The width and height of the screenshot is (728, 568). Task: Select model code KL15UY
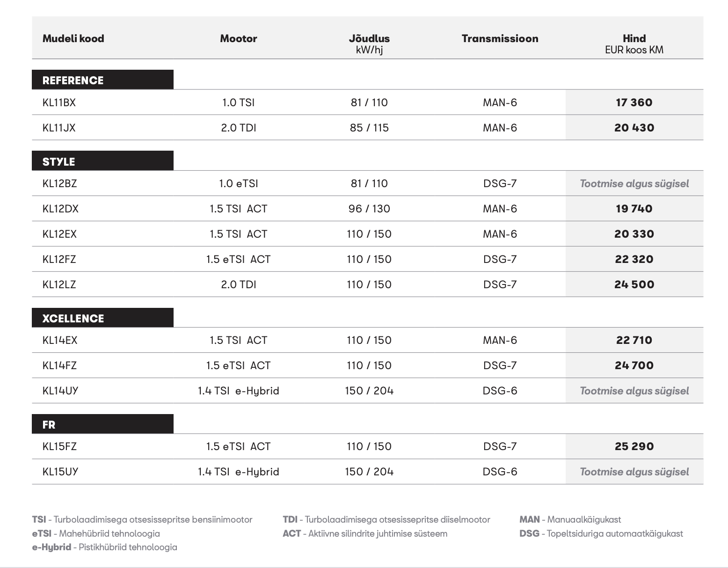(x=60, y=472)
